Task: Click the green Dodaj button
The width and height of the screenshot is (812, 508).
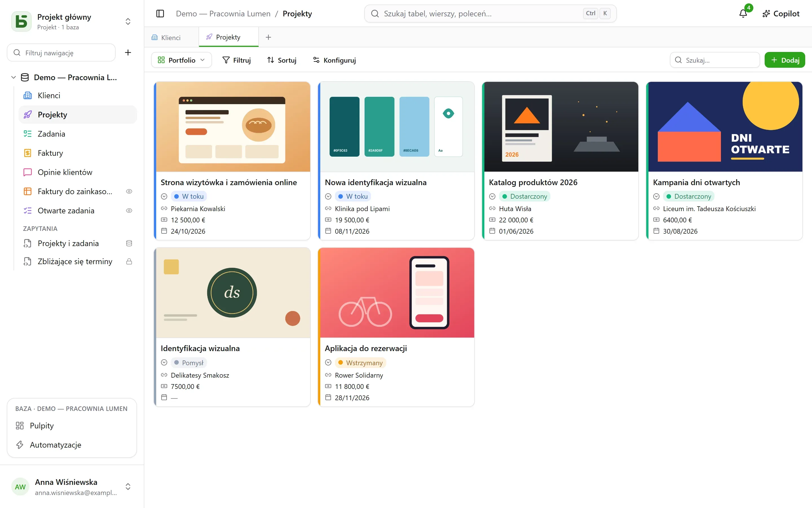Action: point(785,60)
